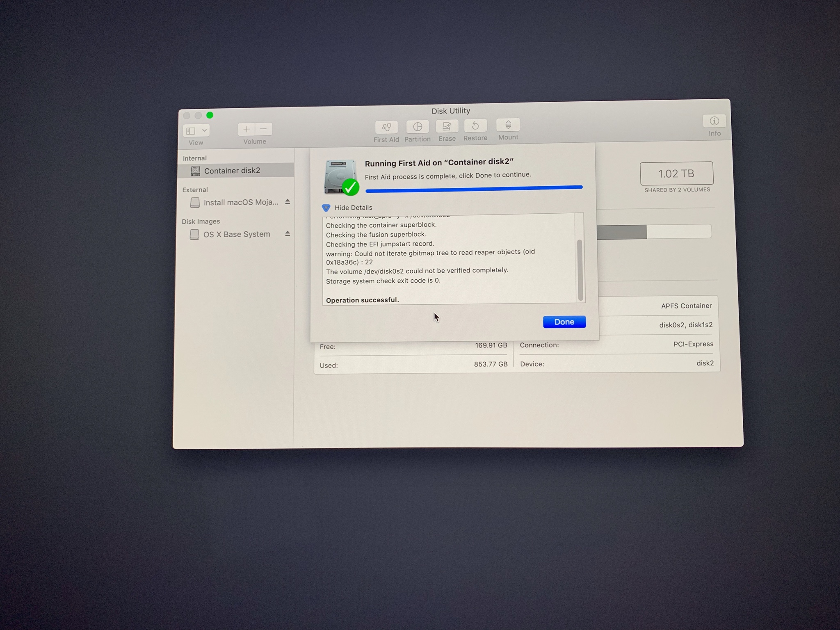Open the Info panel icon
Image resolution: width=840 pixels, height=630 pixels.
point(714,121)
